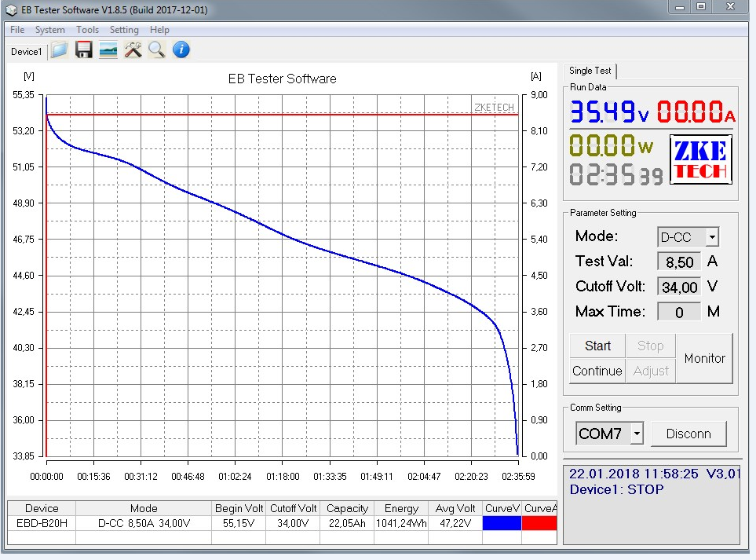Image resolution: width=756 pixels, height=560 pixels.
Task: Click the ZKE TECH logo
Action: point(700,160)
